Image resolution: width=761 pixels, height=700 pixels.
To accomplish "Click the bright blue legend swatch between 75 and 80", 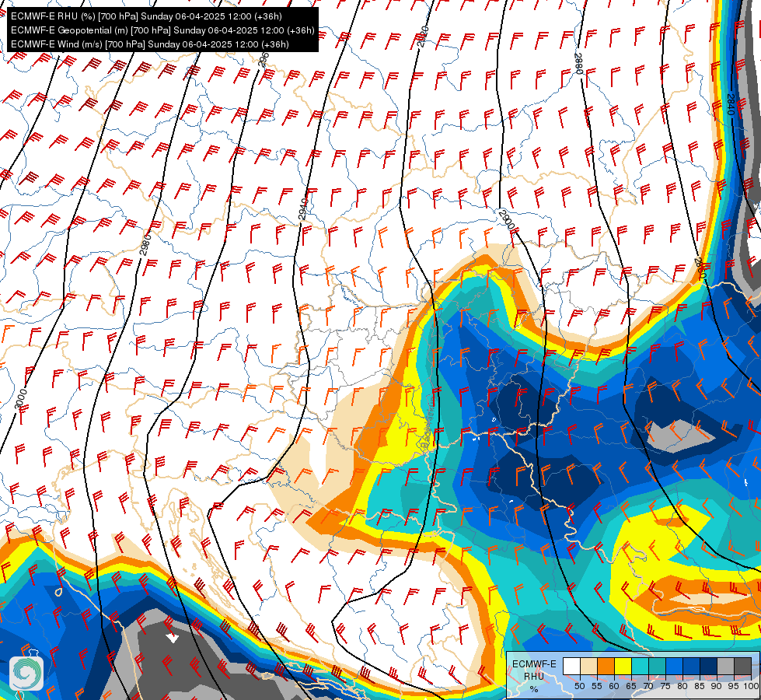I will [674, 666].
